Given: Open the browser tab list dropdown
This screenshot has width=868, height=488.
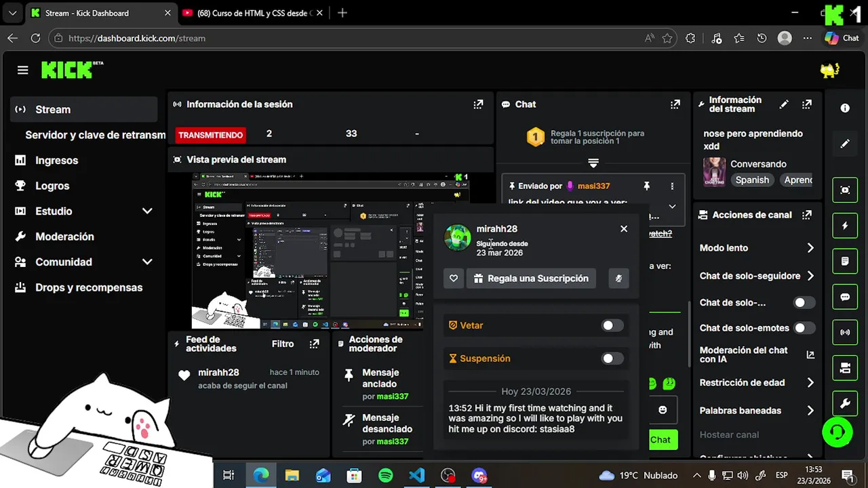Looking at the screenshot, I should click(12, 13).
